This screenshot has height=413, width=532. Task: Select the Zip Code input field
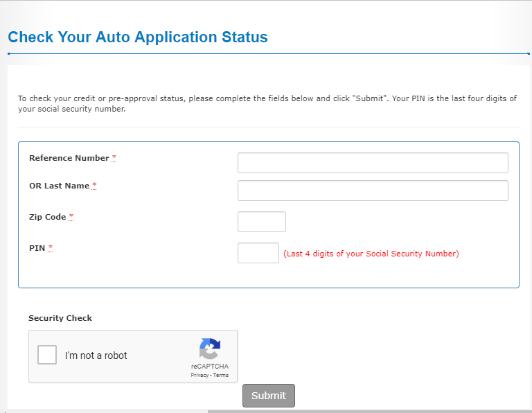pyautogui.click(x=262, y=222)
